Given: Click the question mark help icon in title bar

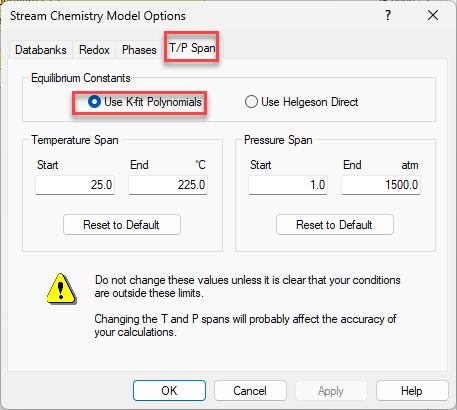Looking at the screenshot, I should point(388,15).
